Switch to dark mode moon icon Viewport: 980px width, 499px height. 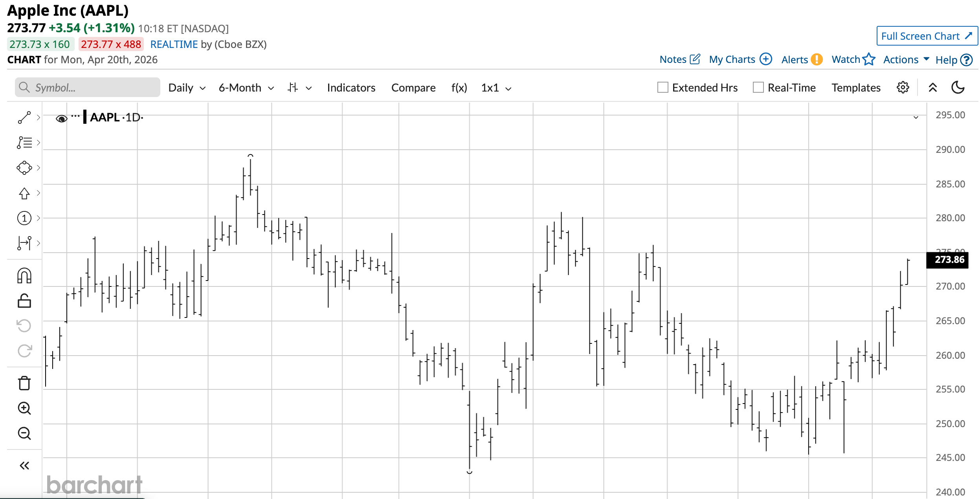click(x=958, y=88)
